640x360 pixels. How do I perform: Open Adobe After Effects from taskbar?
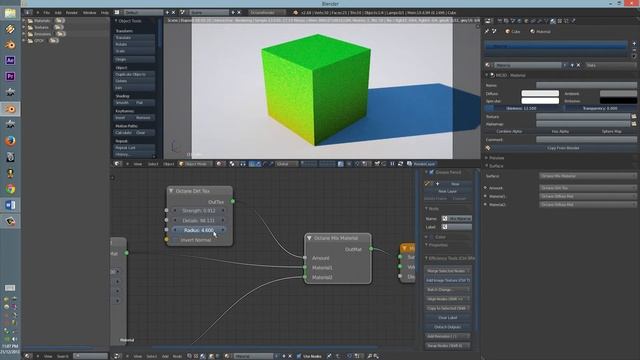point(10,60)
